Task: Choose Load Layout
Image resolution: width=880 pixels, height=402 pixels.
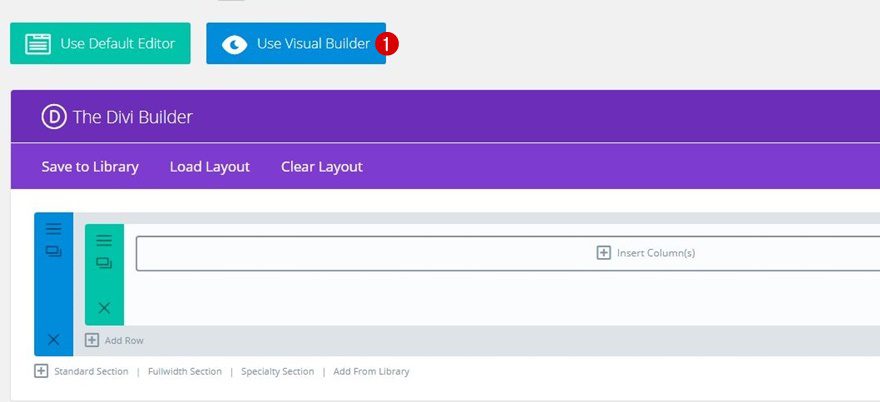Action: coord(210,167)
